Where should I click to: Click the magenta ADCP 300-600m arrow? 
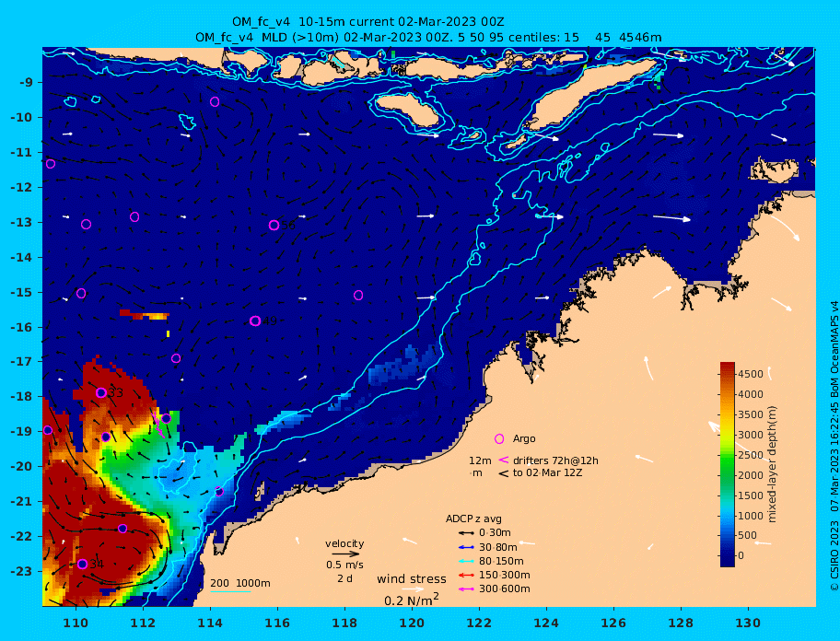[x=466, y=589]
